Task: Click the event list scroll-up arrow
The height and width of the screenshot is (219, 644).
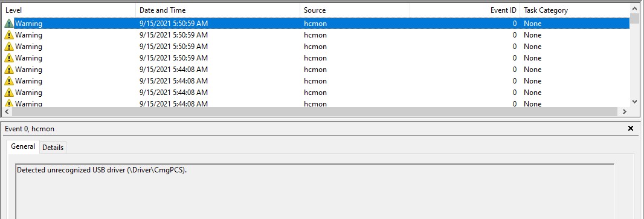Action: pyautogui.click(x=634, y=8)
